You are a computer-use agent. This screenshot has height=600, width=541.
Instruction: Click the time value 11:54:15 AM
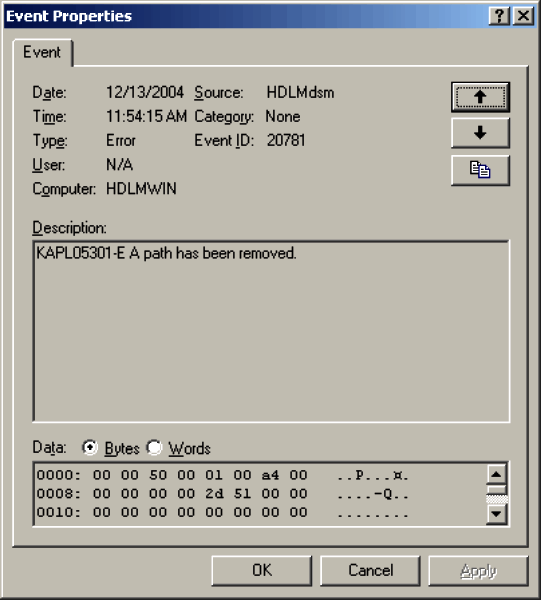coord(147,116)
